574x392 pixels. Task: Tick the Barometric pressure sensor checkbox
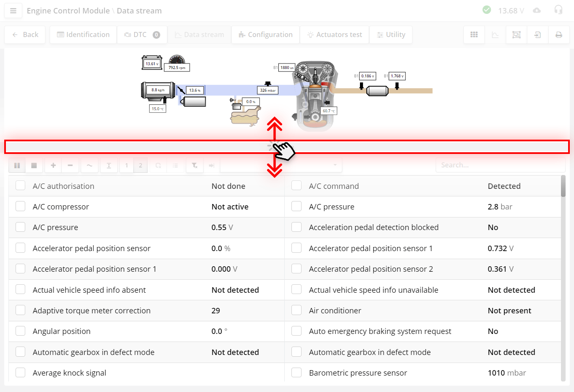[296, 373]
